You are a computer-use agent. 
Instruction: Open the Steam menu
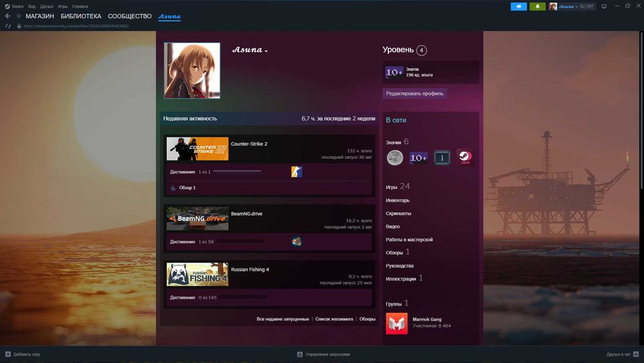coord(17,6)
